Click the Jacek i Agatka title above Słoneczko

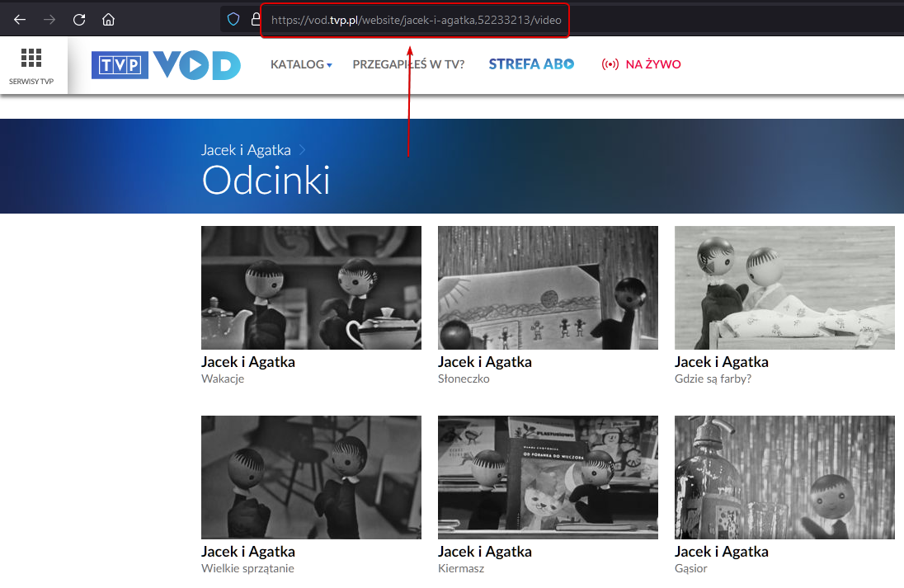click(485, 362)
